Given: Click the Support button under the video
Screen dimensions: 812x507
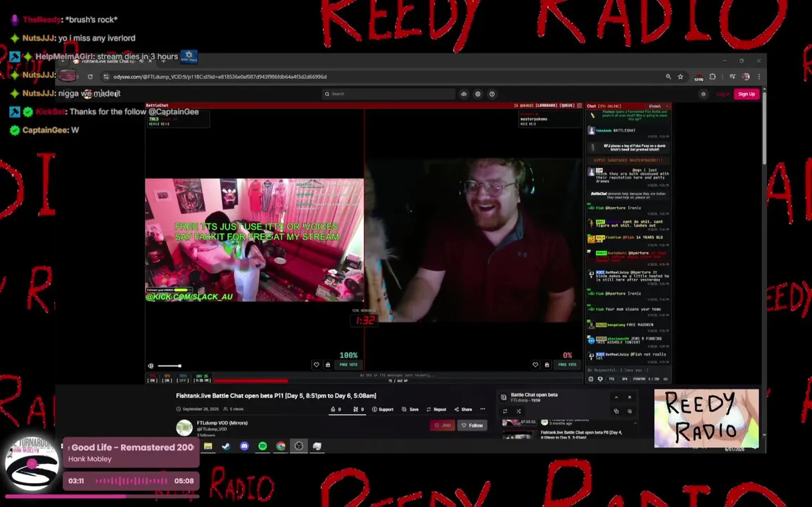Looking at the screenshot, I should 383,409.
